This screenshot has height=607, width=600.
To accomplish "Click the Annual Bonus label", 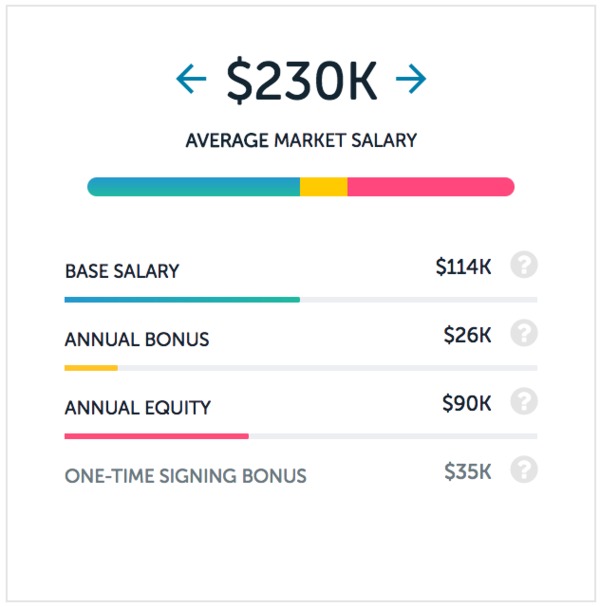I will 137,340.
